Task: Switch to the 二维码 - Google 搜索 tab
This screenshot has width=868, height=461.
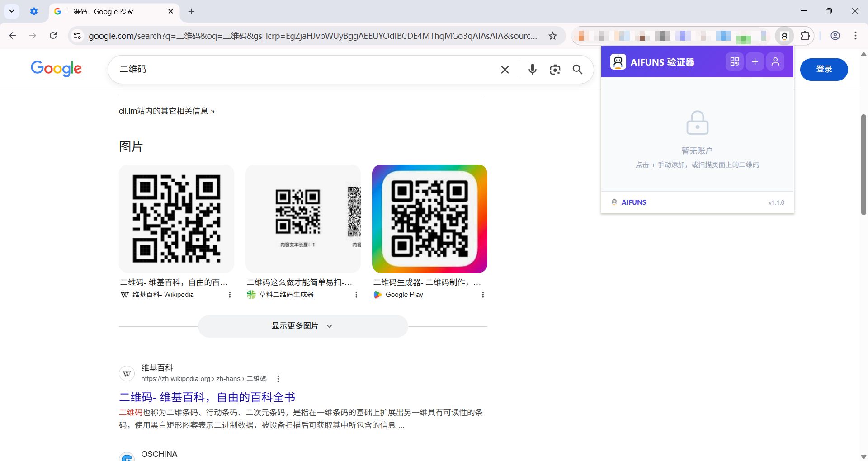Action: 113,12
